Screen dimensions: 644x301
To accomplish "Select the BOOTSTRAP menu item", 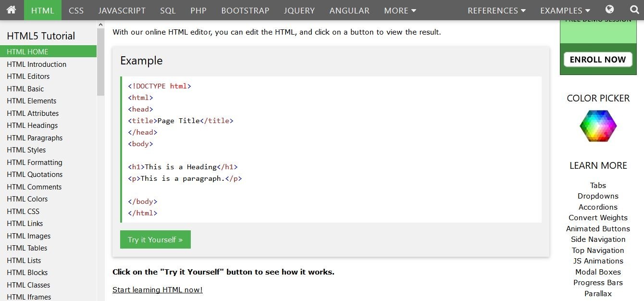I will 245,10.
